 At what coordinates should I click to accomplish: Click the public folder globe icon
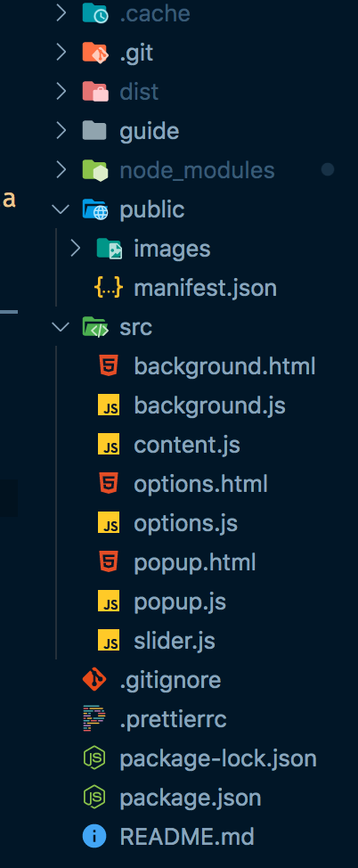click(x=94, y=209)
